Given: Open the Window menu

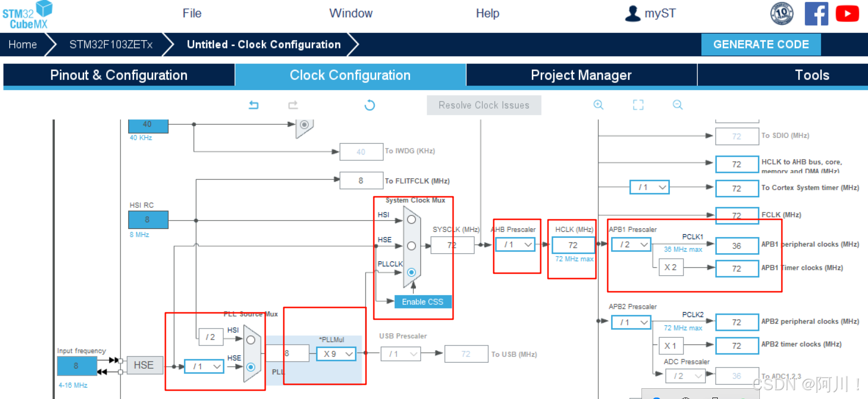Looking at the screenshot, I should click(x=351, y=13).
